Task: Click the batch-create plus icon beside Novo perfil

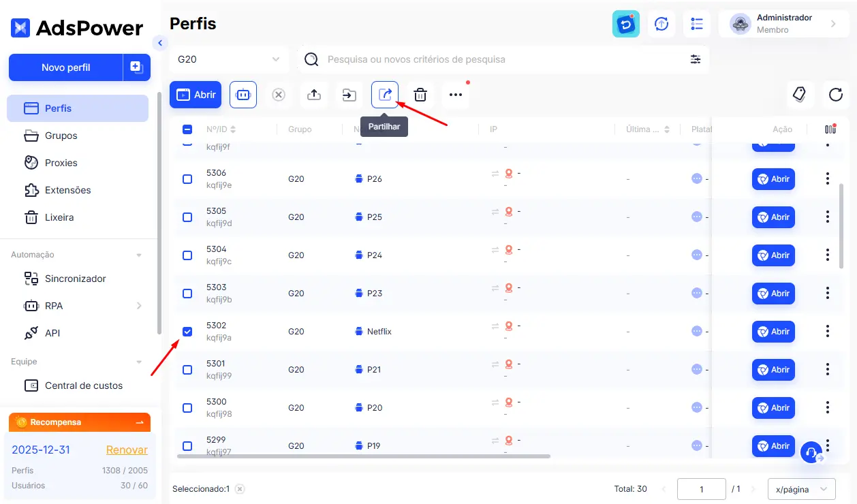Action: pyautogui.click(x=136, y=67)
